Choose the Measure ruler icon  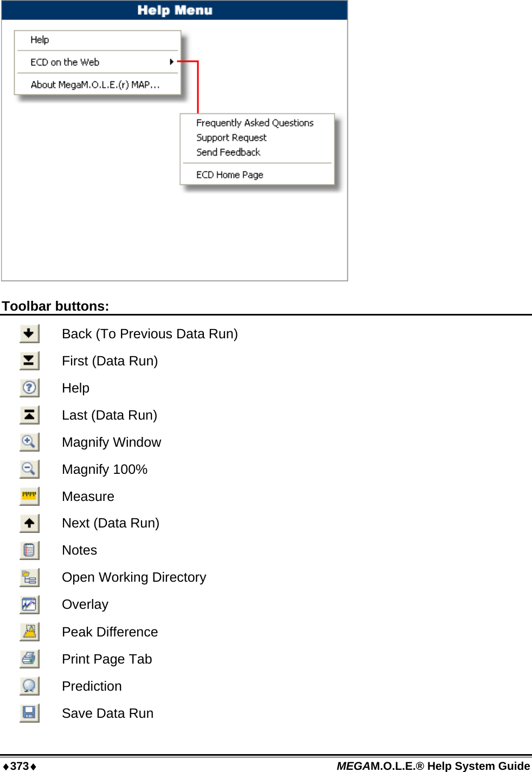[29, 496]
